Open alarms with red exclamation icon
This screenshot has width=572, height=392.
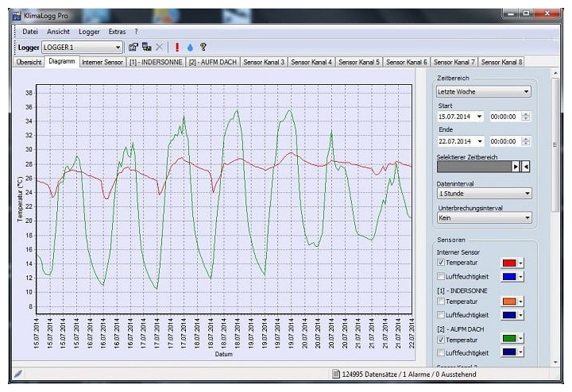coord(177,48)
